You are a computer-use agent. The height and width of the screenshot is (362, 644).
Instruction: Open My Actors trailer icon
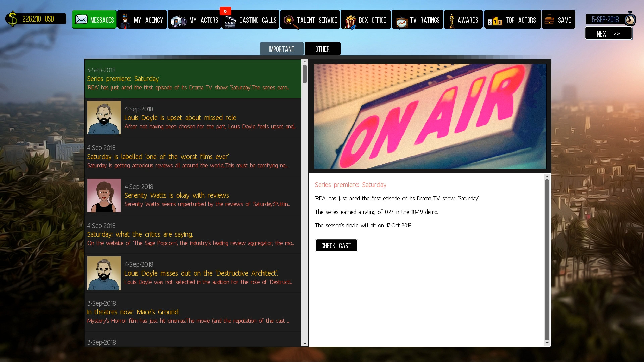pos(178,21)
